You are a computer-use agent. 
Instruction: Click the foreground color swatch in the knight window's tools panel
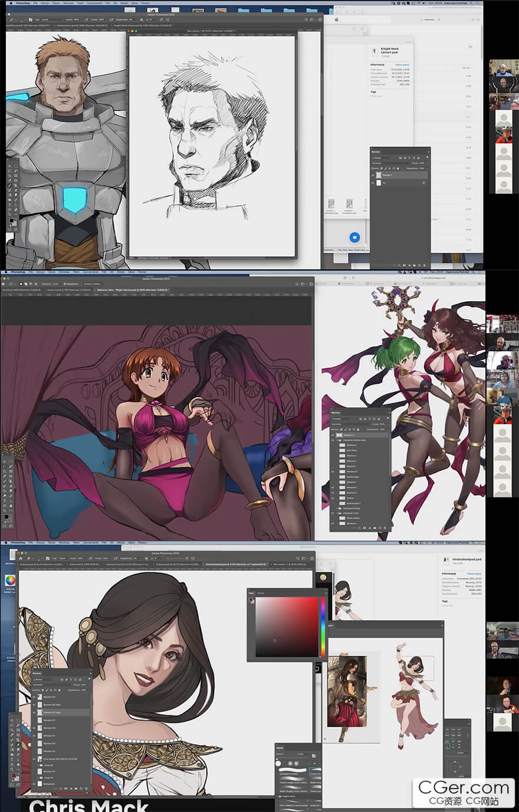click(x=11, y=220)
